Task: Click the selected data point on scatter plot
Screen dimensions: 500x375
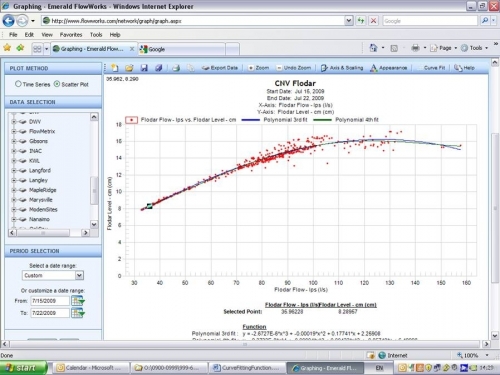Action: [149, 206]
